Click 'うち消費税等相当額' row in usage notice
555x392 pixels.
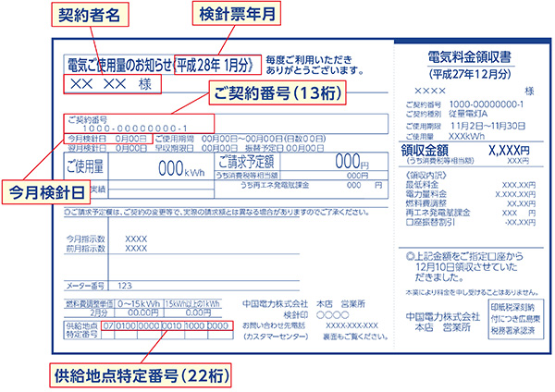tap(302, 176)
